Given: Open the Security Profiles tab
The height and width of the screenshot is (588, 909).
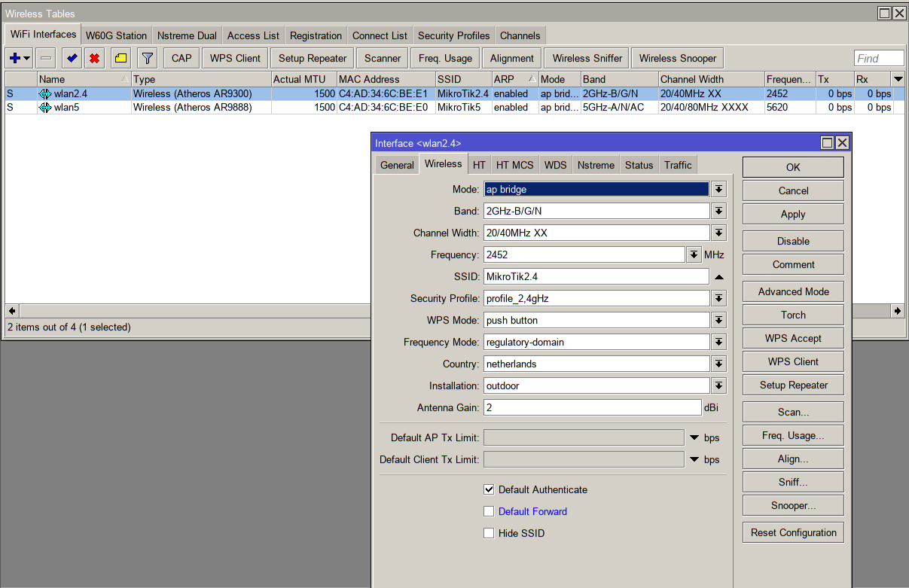Looking at the screenshot, I should (x=453, y=35).
